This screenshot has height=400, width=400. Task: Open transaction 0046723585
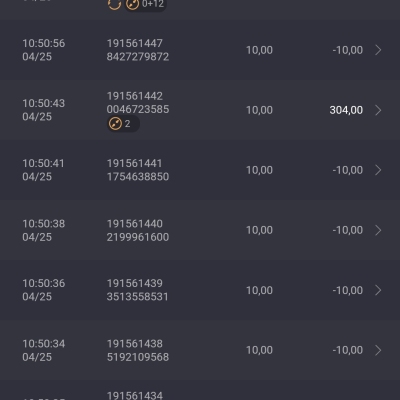138,109
